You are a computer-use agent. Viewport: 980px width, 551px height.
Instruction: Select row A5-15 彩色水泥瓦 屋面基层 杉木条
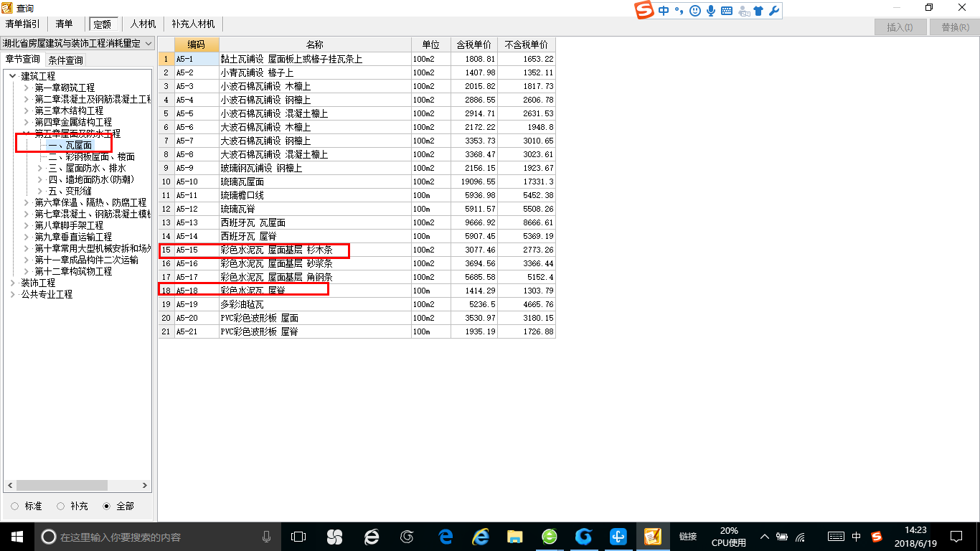357,250
